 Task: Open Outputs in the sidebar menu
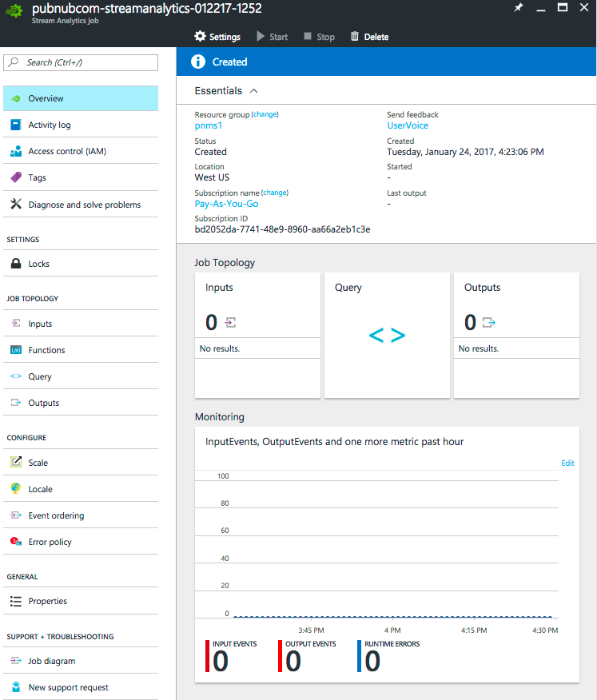(x=81, y=403)
